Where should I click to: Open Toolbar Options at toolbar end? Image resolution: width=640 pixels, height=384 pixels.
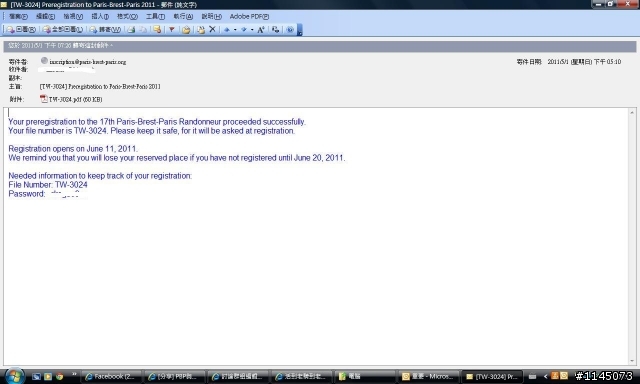300,30
